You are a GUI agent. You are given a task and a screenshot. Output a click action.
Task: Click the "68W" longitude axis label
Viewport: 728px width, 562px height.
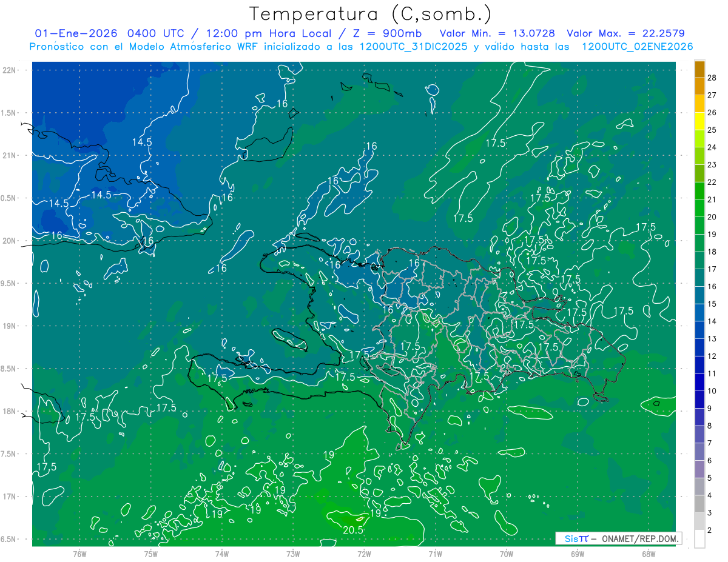(x=649, y=554)
